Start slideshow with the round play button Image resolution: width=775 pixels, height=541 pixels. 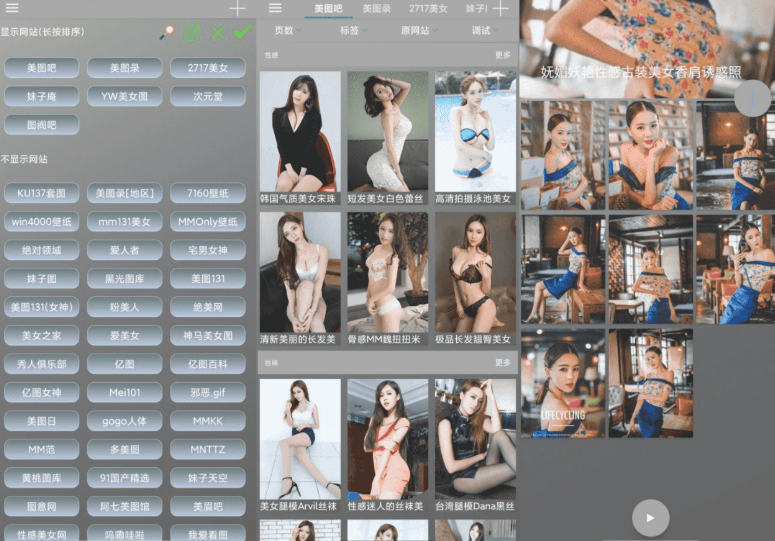point(650,518)
